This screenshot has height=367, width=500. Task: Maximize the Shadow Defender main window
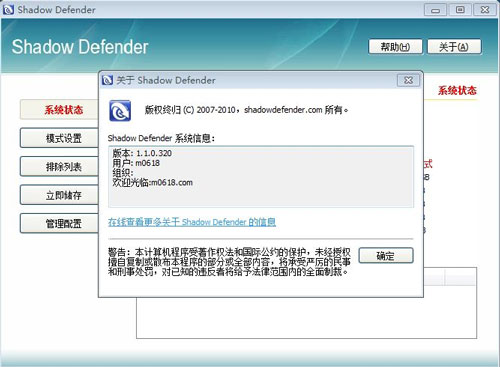point(460,10)
